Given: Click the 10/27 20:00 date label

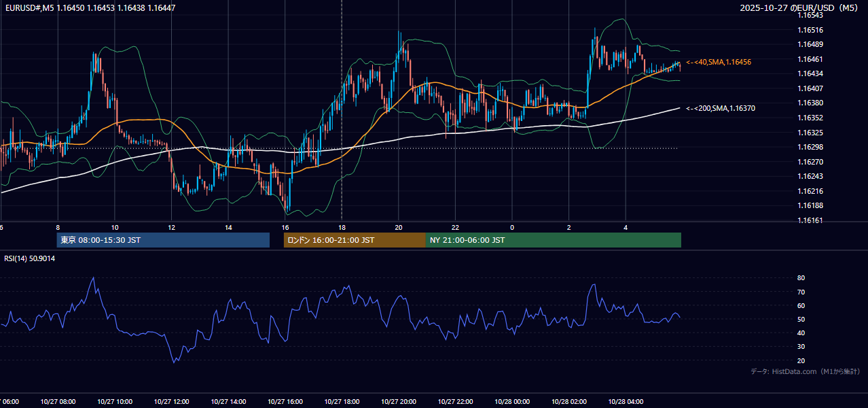Looking at the screenshot, I should 399,402.
